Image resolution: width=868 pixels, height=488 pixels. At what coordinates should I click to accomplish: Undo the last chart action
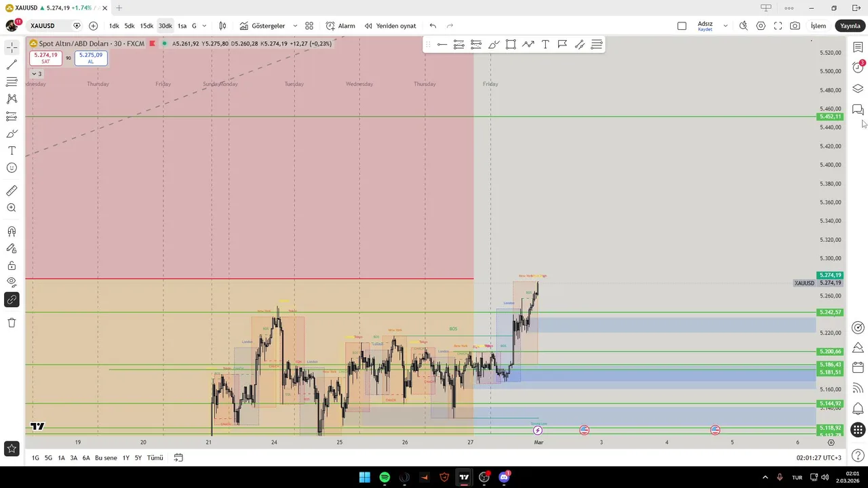click(433, 26)
